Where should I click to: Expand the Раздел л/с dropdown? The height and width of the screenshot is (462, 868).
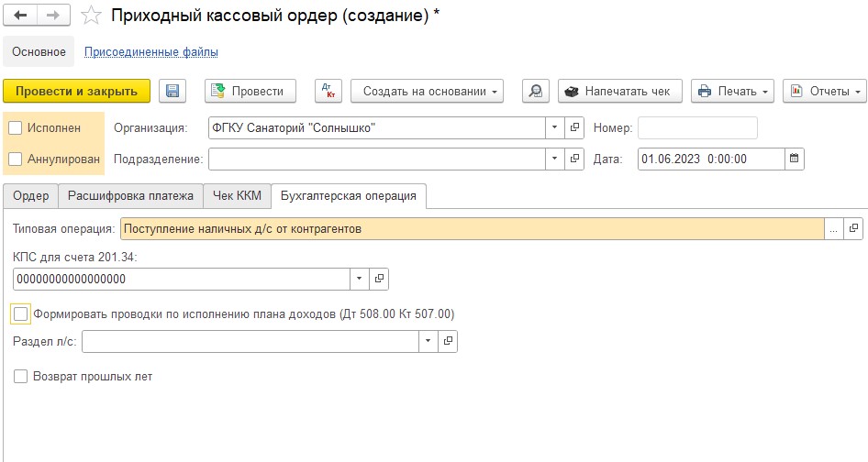428,341
